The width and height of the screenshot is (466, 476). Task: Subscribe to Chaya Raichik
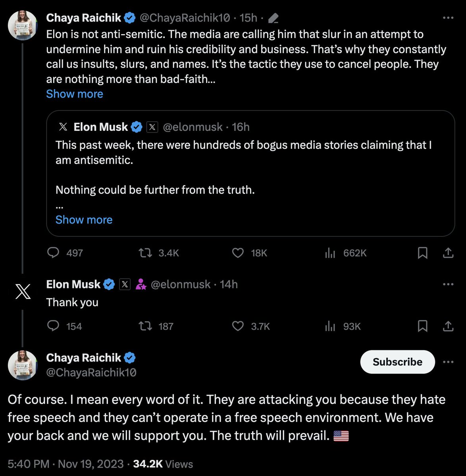[x=397, y=362]
